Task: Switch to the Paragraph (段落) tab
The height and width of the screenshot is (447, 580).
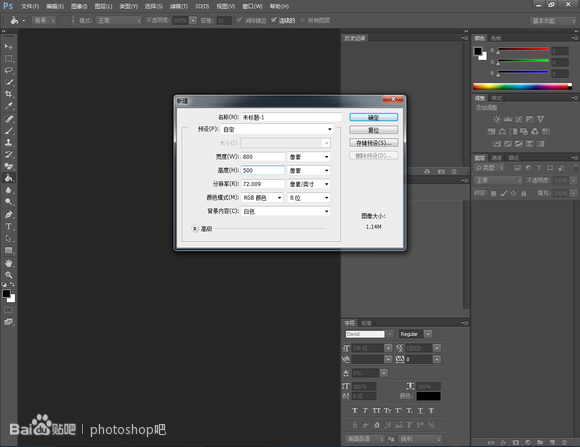Action: (366, 323)
